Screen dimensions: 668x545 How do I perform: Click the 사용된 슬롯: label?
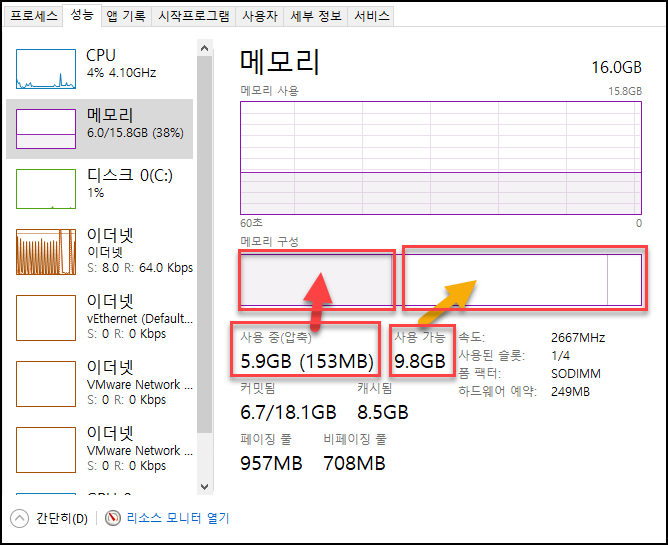pyautogui.click(x=492, y=355)
